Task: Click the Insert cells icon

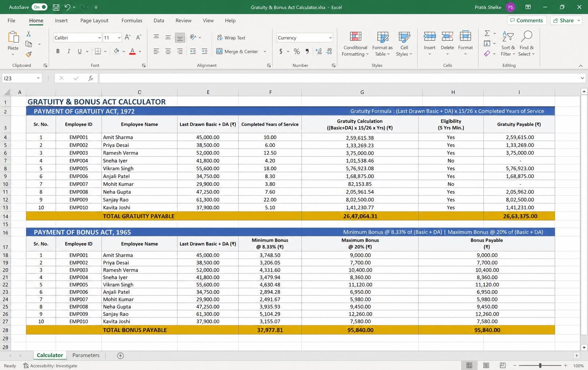Action: (x=430, y=36)
